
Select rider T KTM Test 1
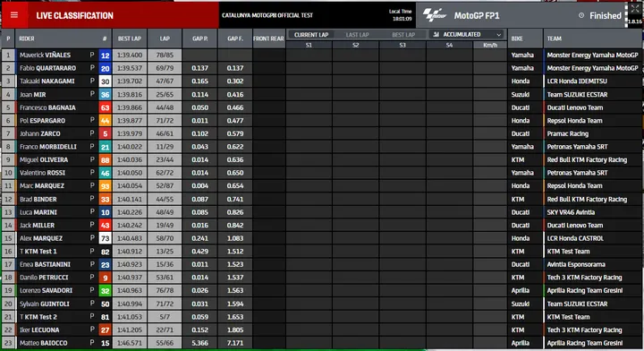38,252
